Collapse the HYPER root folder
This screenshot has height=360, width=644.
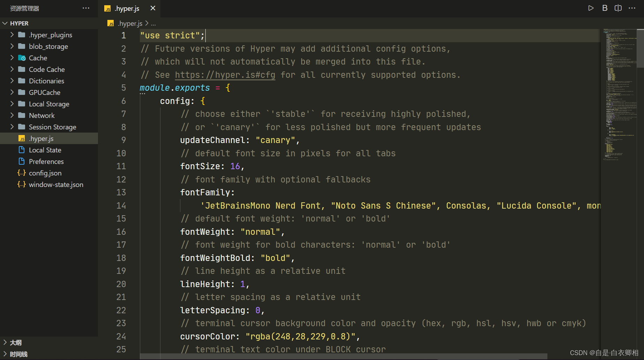[x=5, y=23]
